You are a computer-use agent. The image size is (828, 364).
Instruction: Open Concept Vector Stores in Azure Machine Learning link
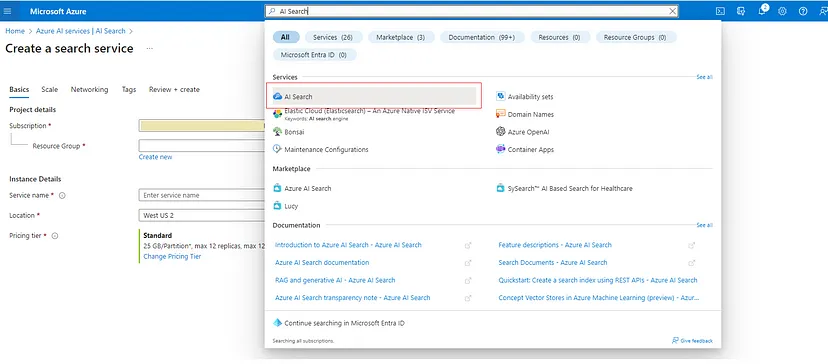(599, 298)
